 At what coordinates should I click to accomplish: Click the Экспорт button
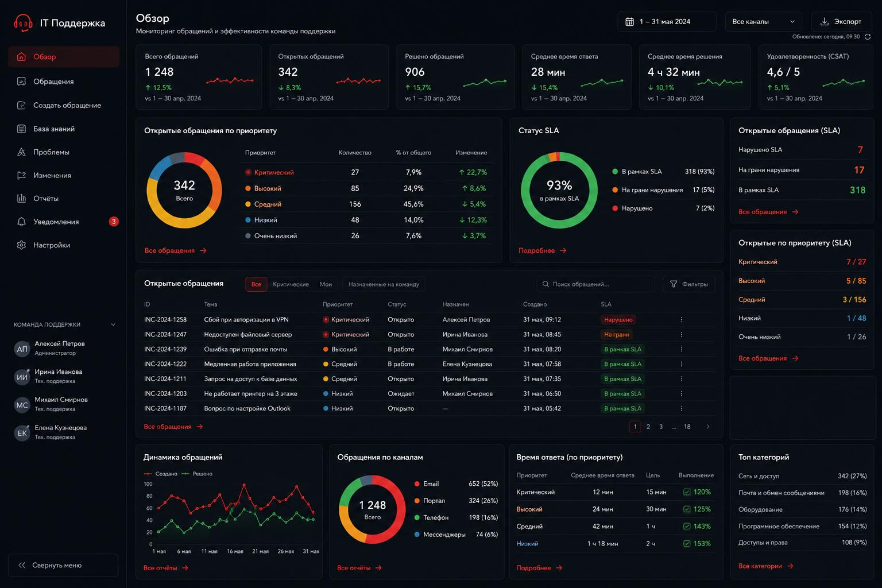click(x=841, y=22)
